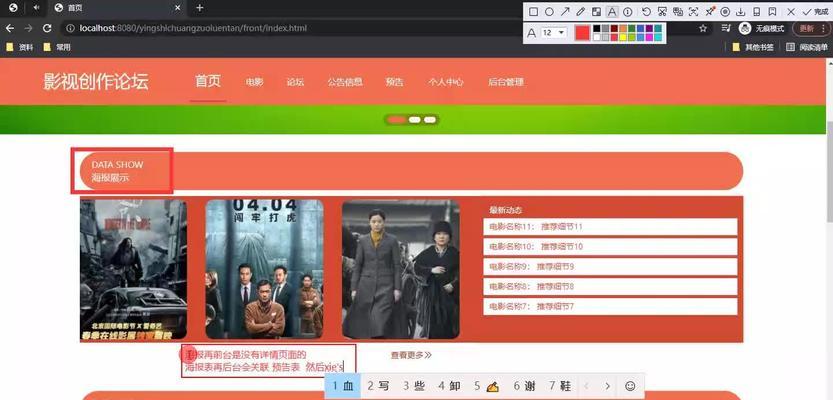Open the 首页 navigation menu item
The width and height of the screenshot is (833, 400).
[x=208, y=81]
